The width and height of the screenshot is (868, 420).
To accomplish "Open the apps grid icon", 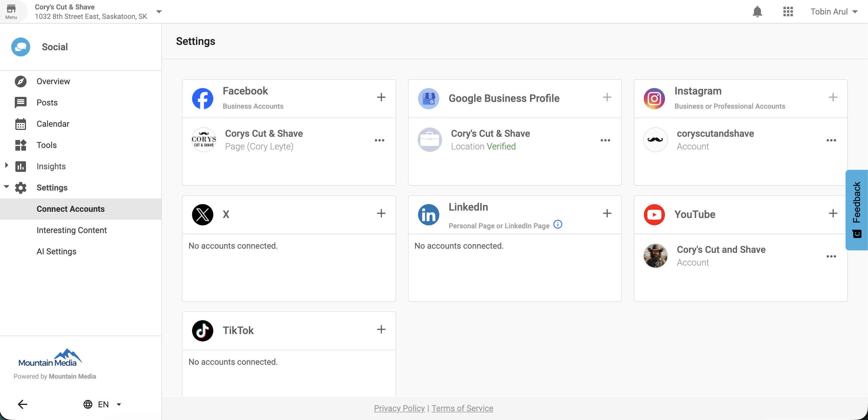I will point(788,12).
